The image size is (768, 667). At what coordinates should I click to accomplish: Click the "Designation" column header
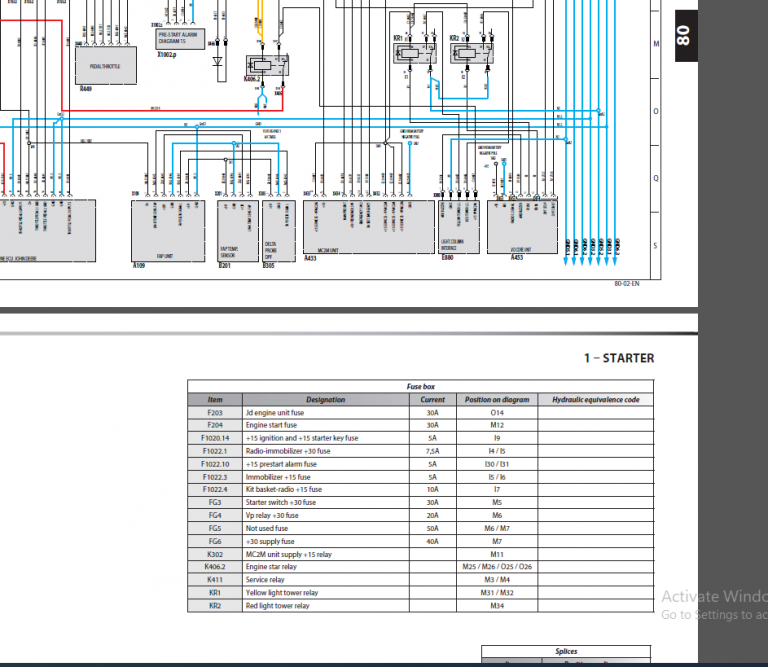[326, 400]
